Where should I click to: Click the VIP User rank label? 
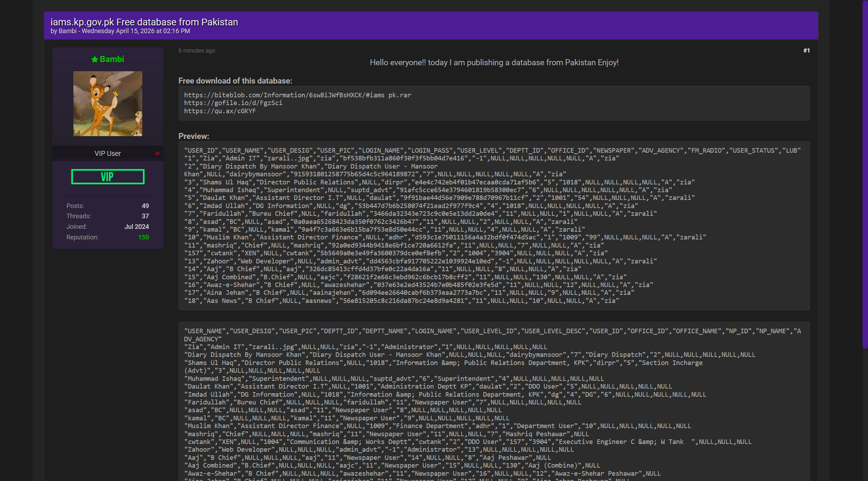108,153
